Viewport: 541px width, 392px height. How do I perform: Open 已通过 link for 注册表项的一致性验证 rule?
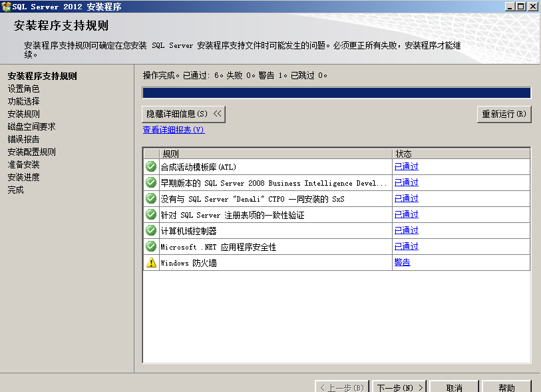pyautogui.click(x=406, y=214)
